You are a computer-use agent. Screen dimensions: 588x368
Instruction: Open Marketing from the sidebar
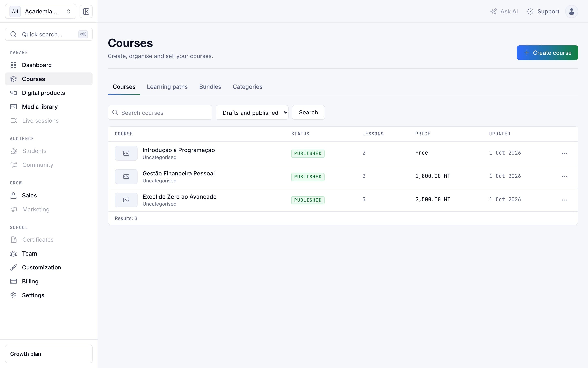click(49, 209)
